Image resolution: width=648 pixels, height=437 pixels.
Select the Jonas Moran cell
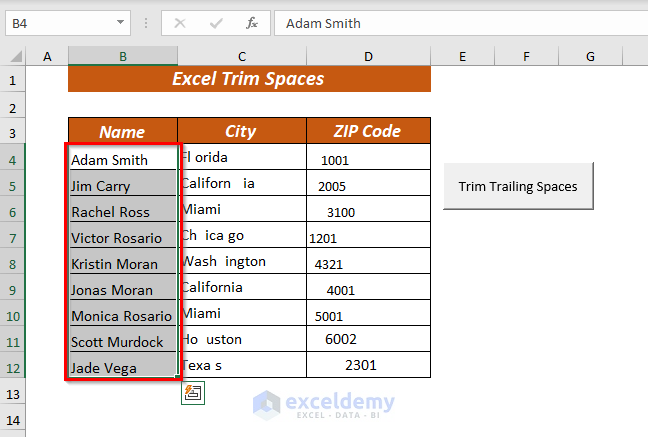tap(123, 287)
